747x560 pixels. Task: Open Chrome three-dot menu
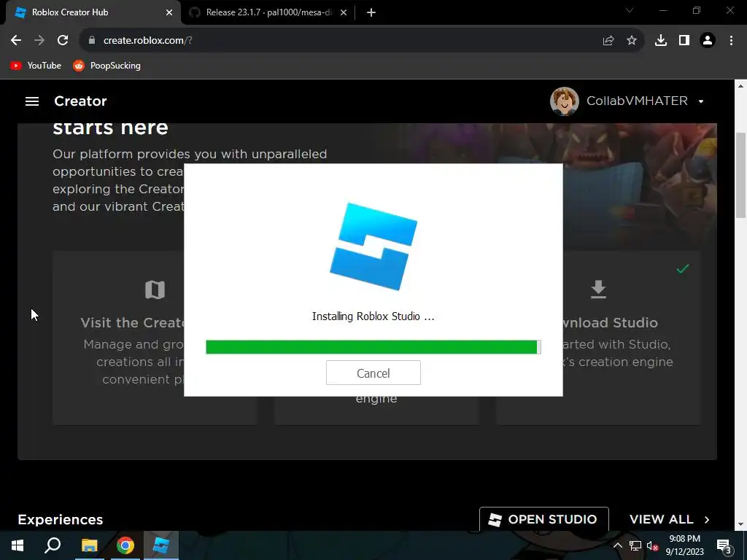pyautogui.click(x=731, y=41)
